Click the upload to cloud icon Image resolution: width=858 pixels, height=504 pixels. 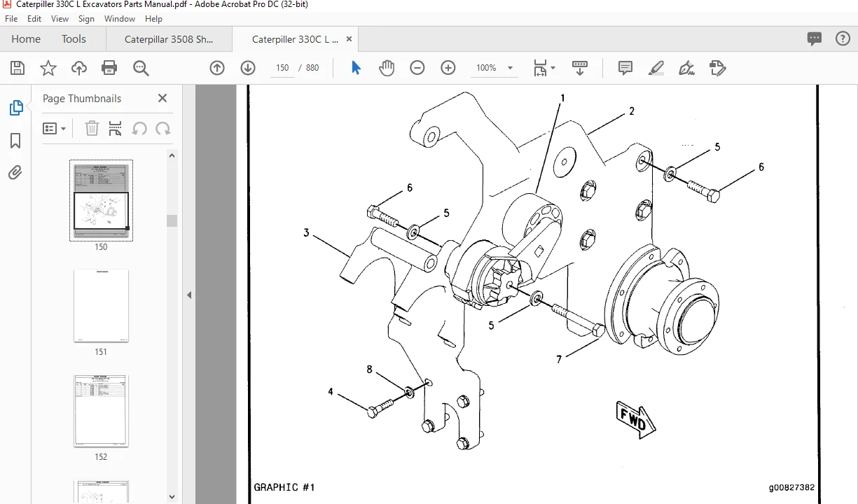[x=79, y=68]
